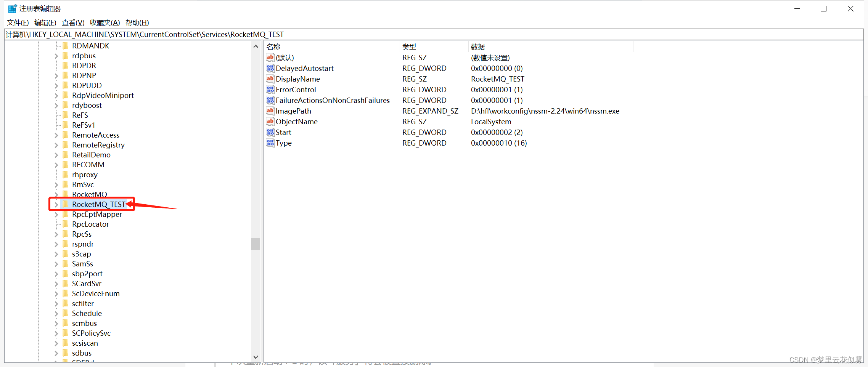Click the 0x00000010 (16) data value
This screenshot has width=868, height=367.
(x=499, y=143)
